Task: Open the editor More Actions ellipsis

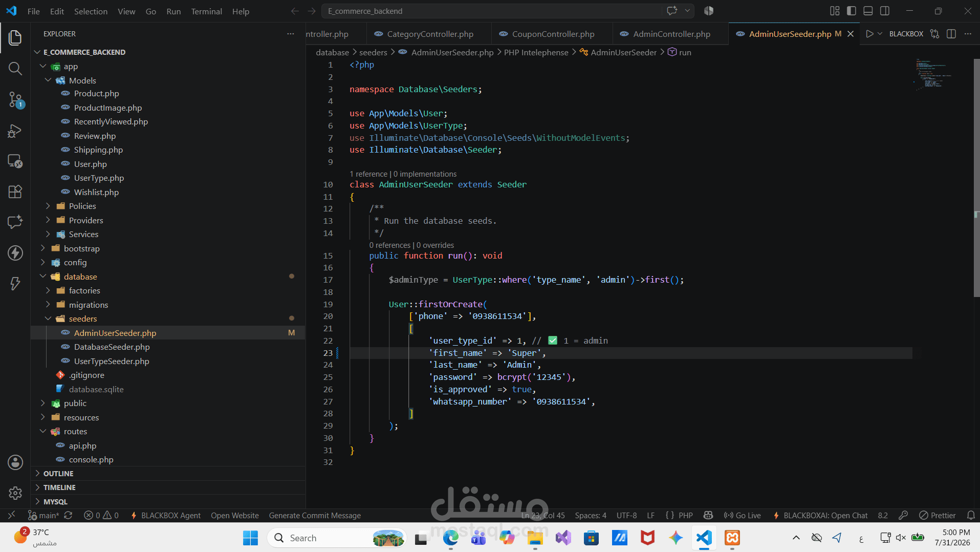Action: pos(968,34)
